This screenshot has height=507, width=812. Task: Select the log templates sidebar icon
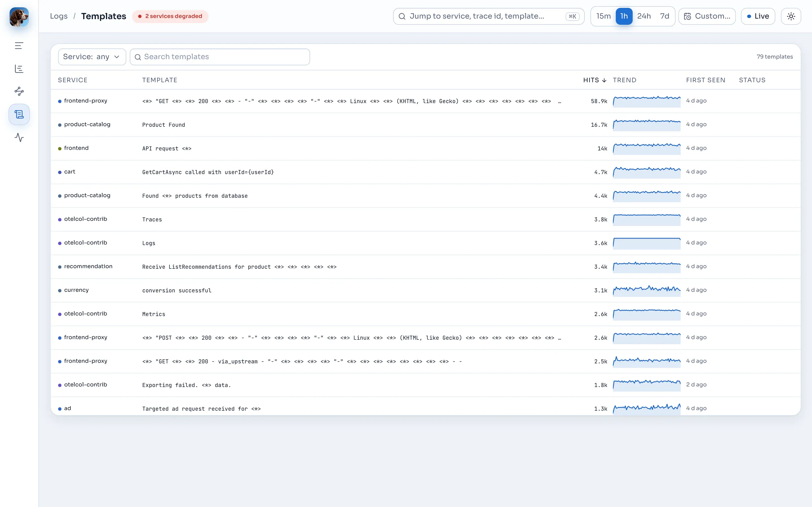(19, 114)
